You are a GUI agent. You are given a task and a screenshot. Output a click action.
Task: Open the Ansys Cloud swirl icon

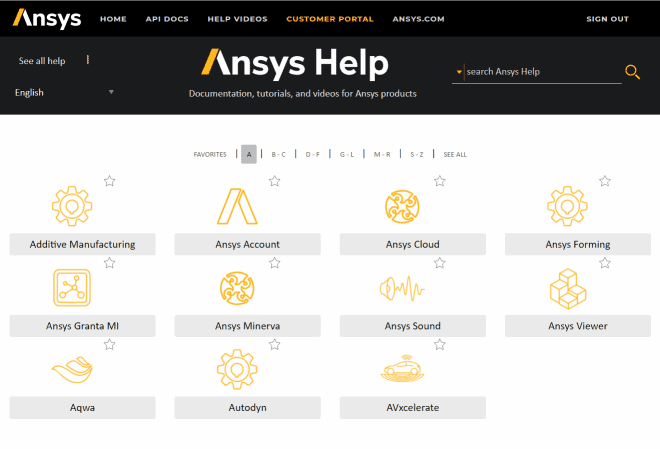click(402, 206)
